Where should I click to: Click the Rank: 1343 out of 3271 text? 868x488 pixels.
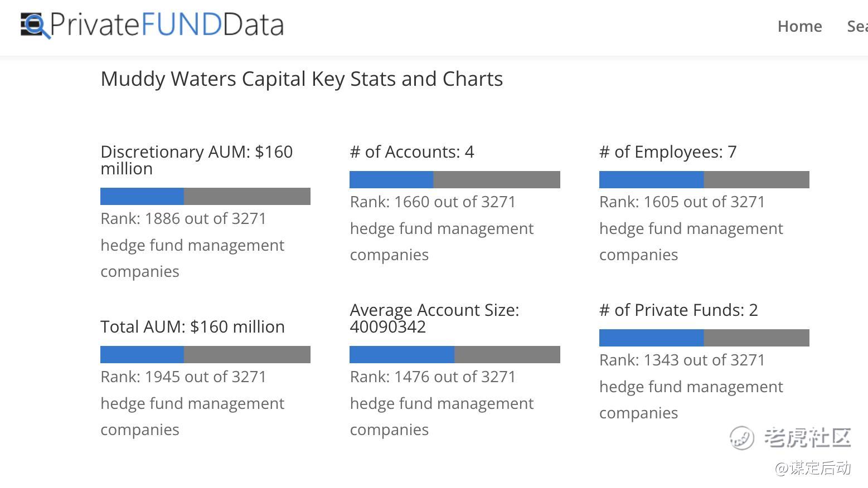coord(682,360)
